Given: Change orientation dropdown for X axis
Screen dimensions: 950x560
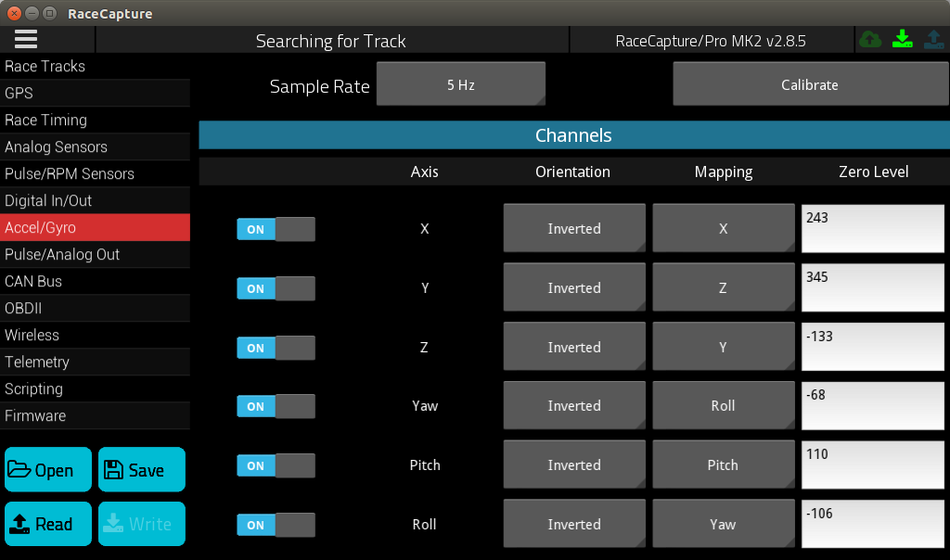Looking at the screenshot, I should pos(573,228).
